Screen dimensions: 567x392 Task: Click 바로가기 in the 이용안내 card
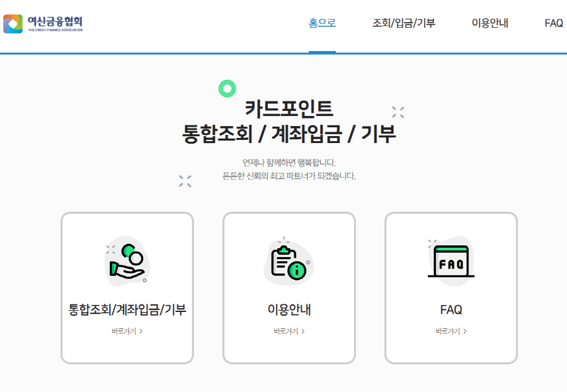point(289,331)
